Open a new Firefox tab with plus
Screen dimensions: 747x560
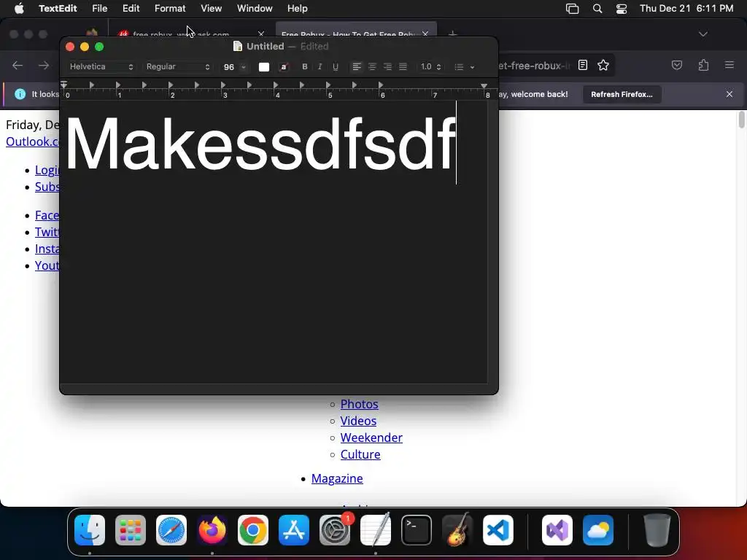coord(452,34)
